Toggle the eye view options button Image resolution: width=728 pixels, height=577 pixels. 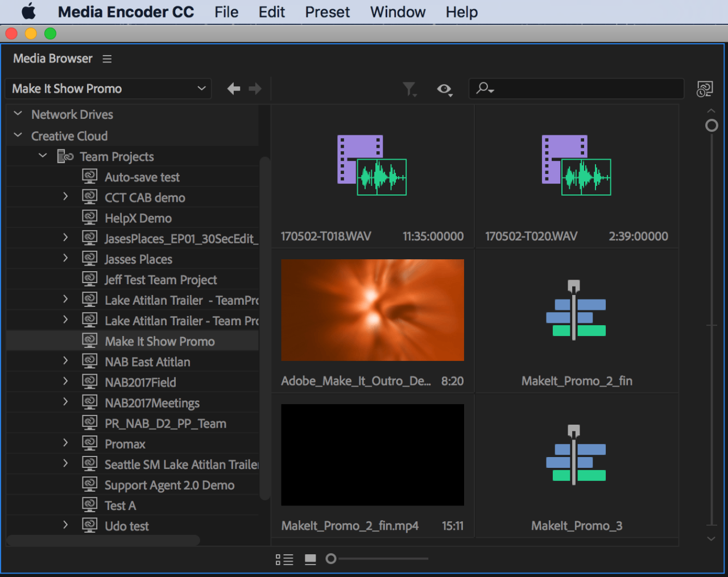[444, 89]
